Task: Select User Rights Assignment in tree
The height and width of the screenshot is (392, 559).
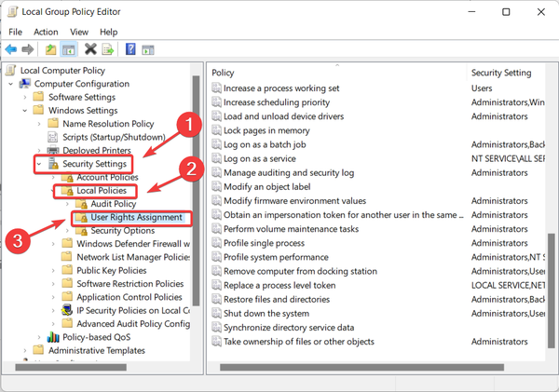Action: tap(136, 217)
